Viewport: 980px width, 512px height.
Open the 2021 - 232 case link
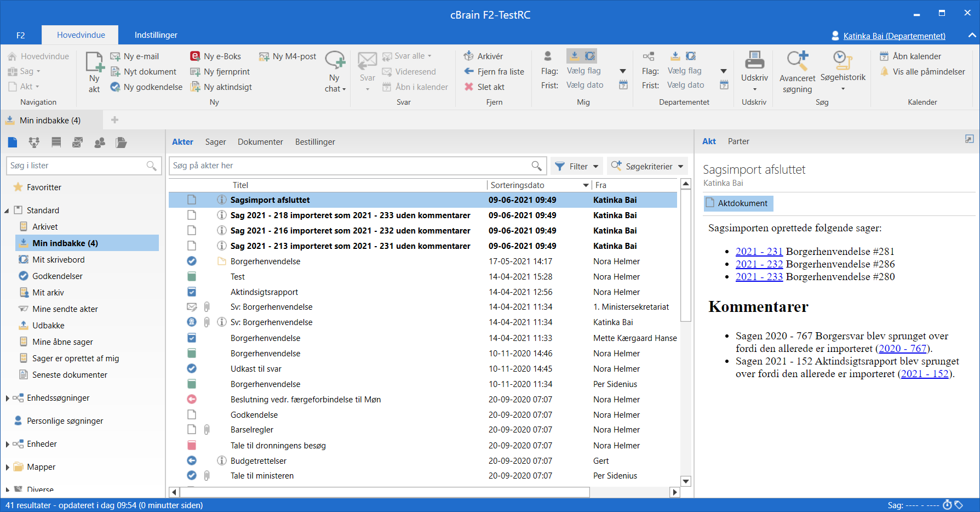coord(759,264)
